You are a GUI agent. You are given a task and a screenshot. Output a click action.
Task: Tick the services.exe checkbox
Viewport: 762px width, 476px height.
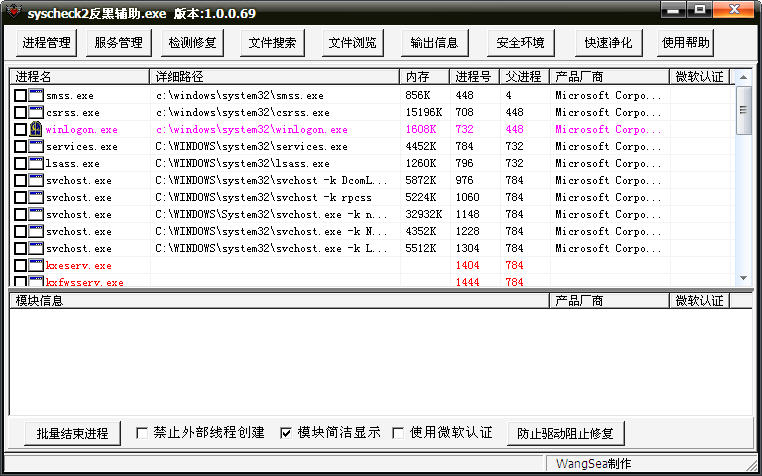pyautogui.click(x=20, y=146)
